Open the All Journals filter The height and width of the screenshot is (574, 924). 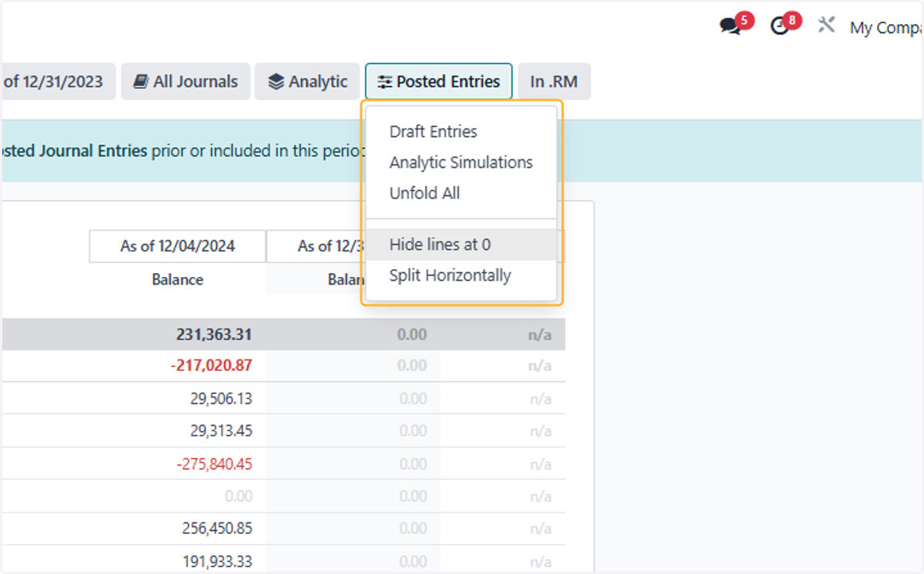tap(186, 82)
